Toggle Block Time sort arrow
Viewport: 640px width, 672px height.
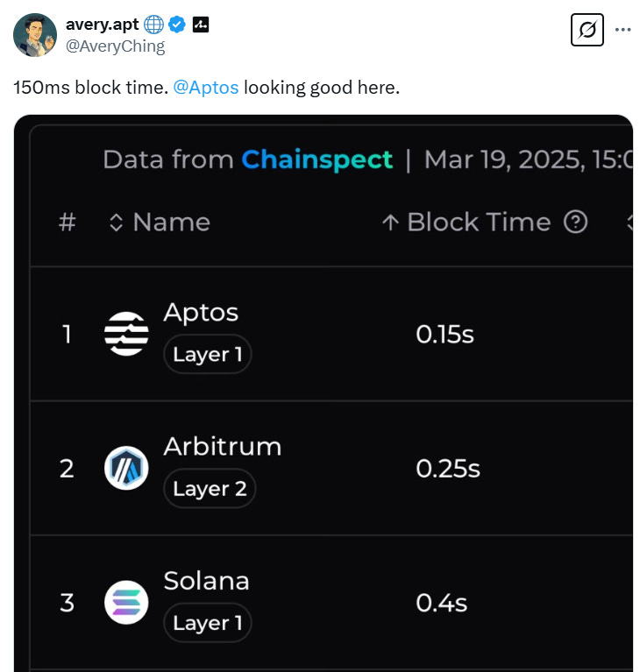(x=390, y=223)
